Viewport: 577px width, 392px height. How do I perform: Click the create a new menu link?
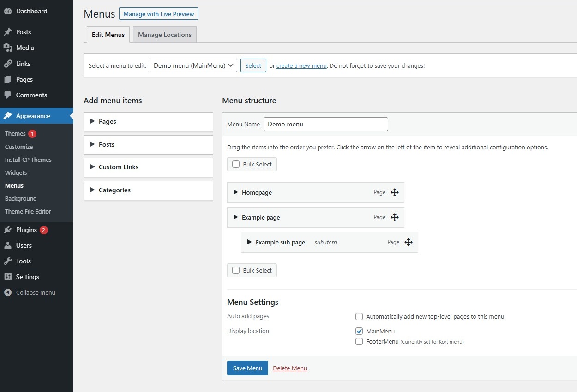301,65
